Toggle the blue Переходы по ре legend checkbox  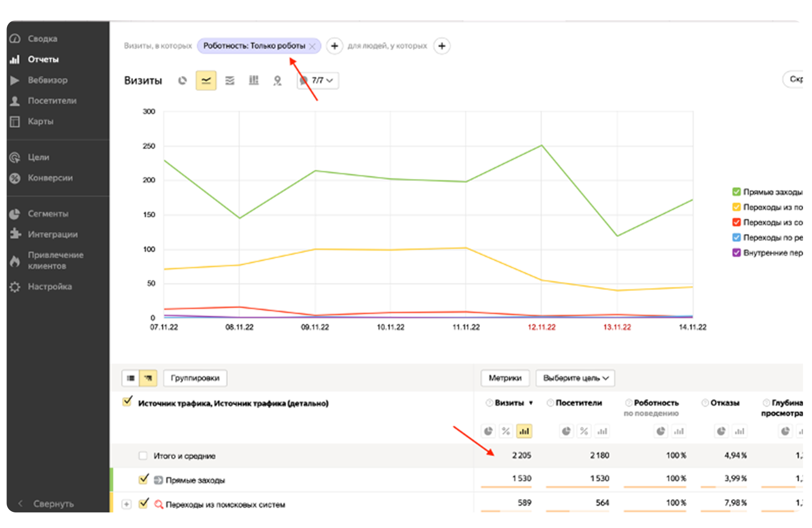point(737,237)
